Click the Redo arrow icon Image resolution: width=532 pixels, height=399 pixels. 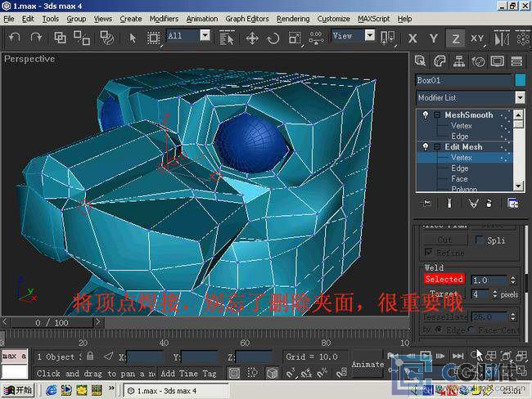pos(36,38)
